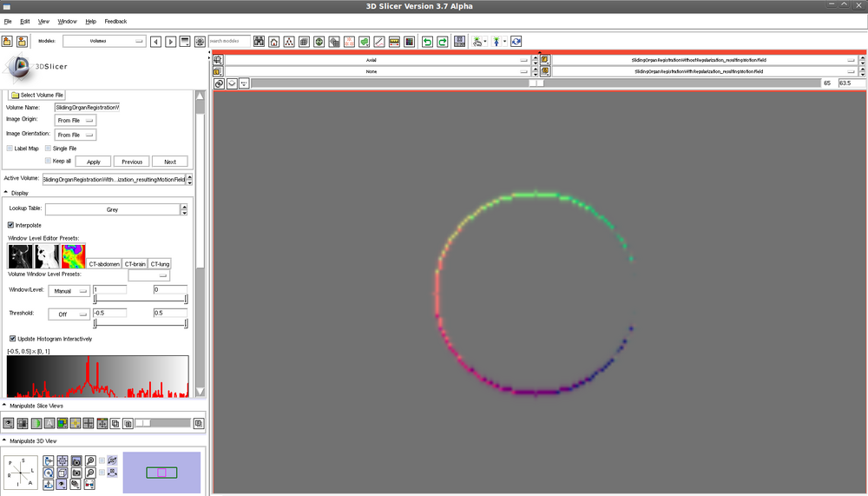The height and width of the screenshot is (496, 868).
Task: Open the Image Orientation From File dropdown
Action: coord(76,135)
